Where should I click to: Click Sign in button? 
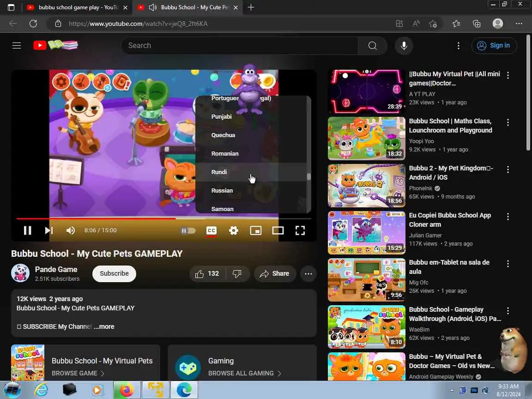click(x=494, y=45)
